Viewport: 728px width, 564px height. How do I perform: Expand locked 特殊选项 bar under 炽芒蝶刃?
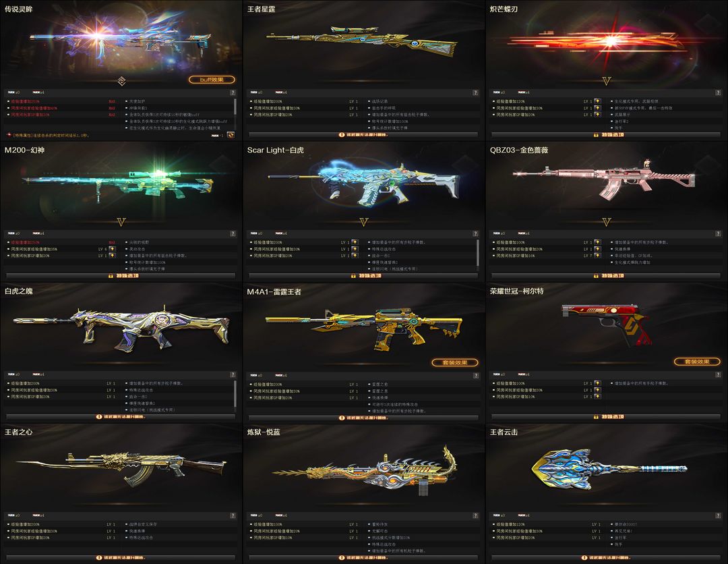click(x=606, y=135)
